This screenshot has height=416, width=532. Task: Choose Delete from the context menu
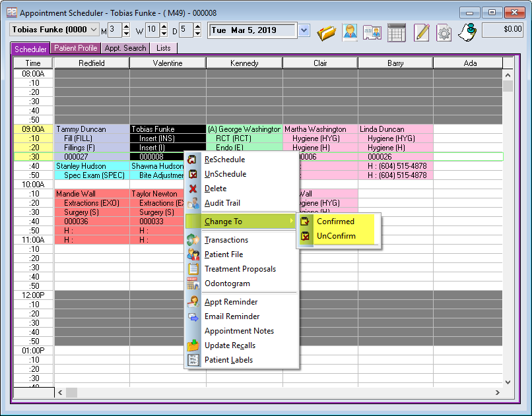click(x=215, y=189)
